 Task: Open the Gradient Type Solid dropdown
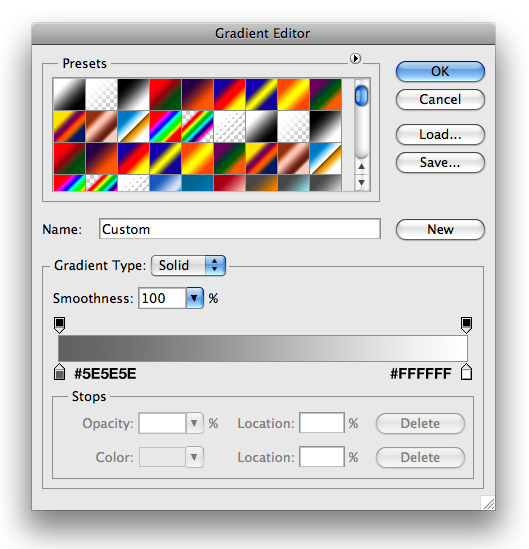188,265
